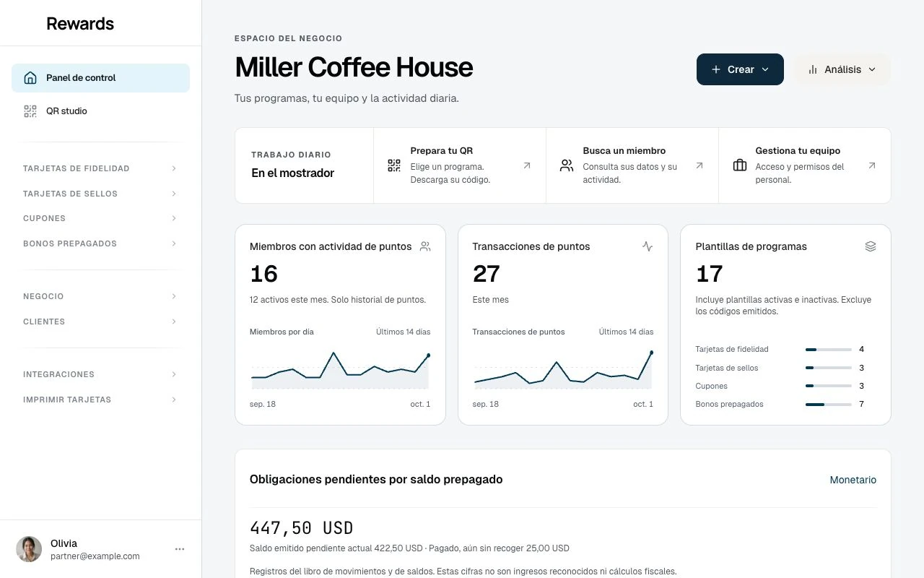Viewport: 924px width, 578px height.
Task: Click the Transacciones de puntos line chart
Action: tap(563, 370)
